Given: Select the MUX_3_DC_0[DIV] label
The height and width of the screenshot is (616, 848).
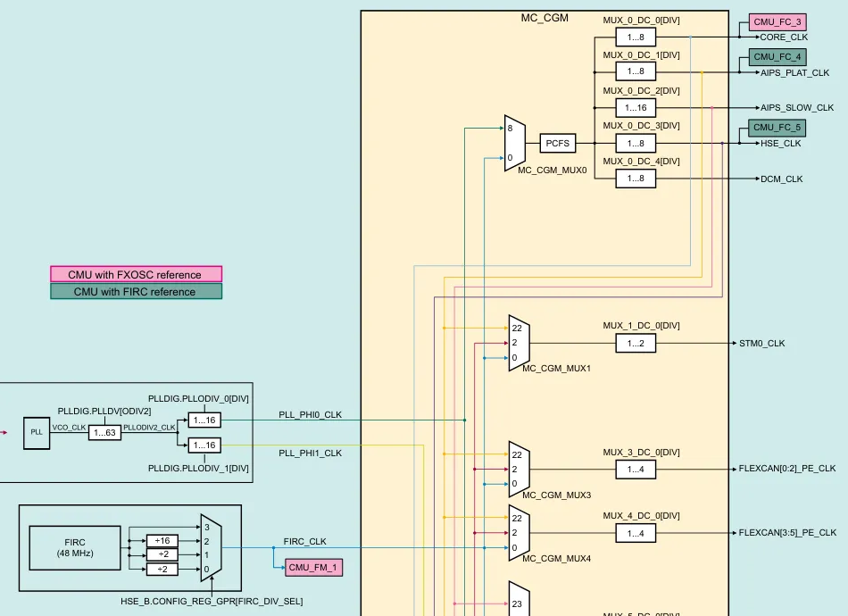Looking at the screenshot, I should 642,452.
